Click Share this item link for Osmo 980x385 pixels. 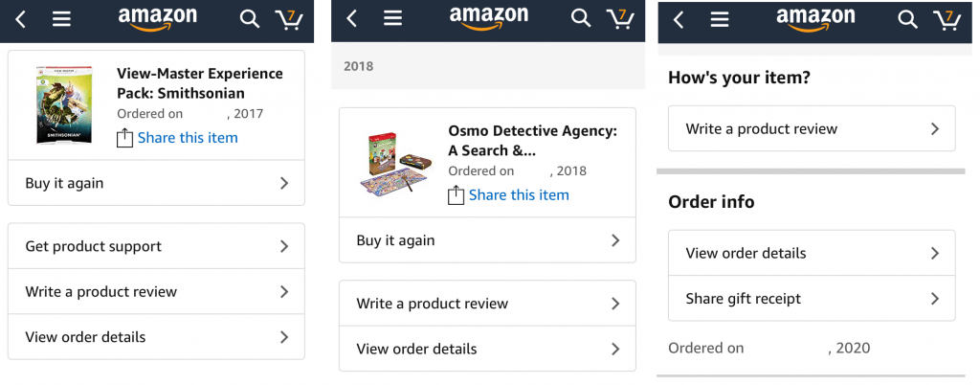tap(519, 195)
